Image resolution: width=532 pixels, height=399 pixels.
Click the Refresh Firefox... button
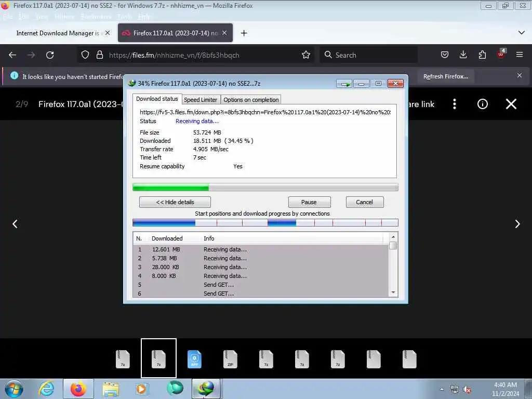click(x=445, y=76)
